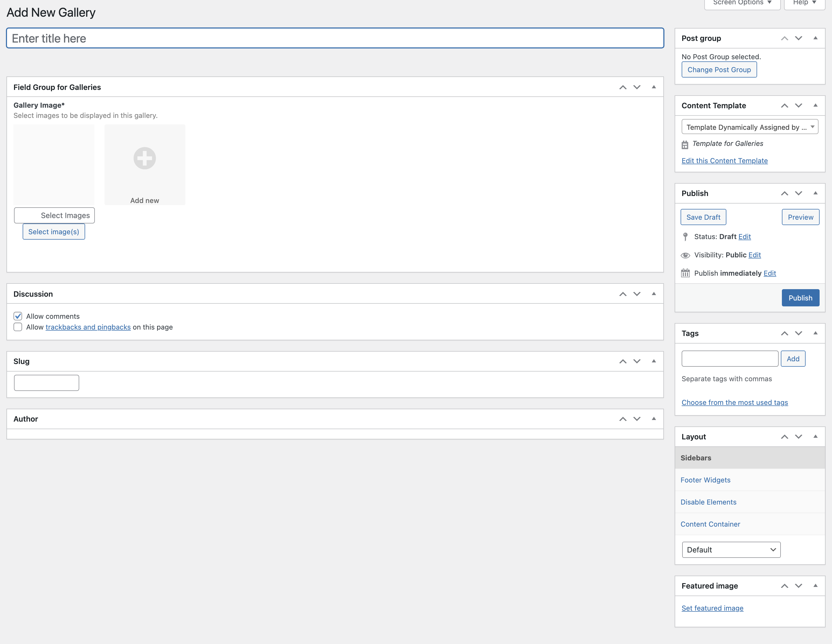The width and height of the screenshot is (832, 644).
Task: Open the Template Dynamically Assigned dropdown
Action: pyautogui.click(x=750, y=127)
